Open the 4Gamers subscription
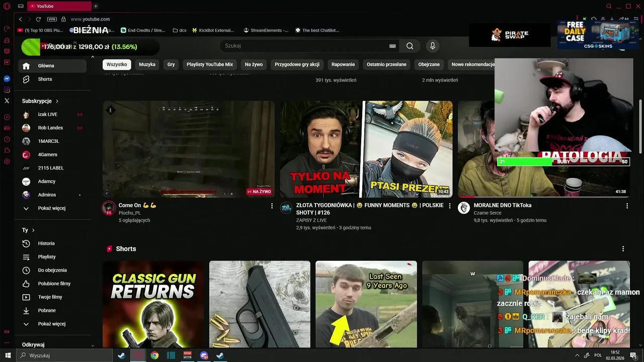This screenshot has height=362, width=644. (x=52, y=155)
